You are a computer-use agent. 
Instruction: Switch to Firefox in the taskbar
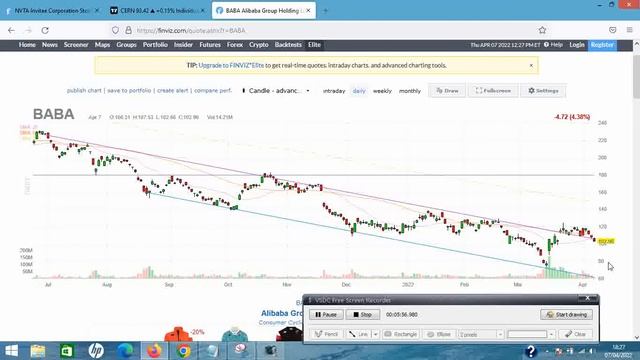point(154,351)
